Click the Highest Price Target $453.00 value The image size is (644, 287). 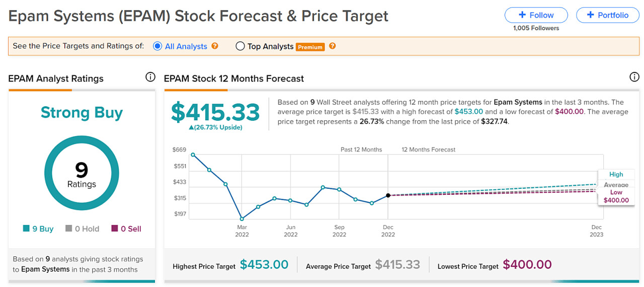tap(264, 265)
